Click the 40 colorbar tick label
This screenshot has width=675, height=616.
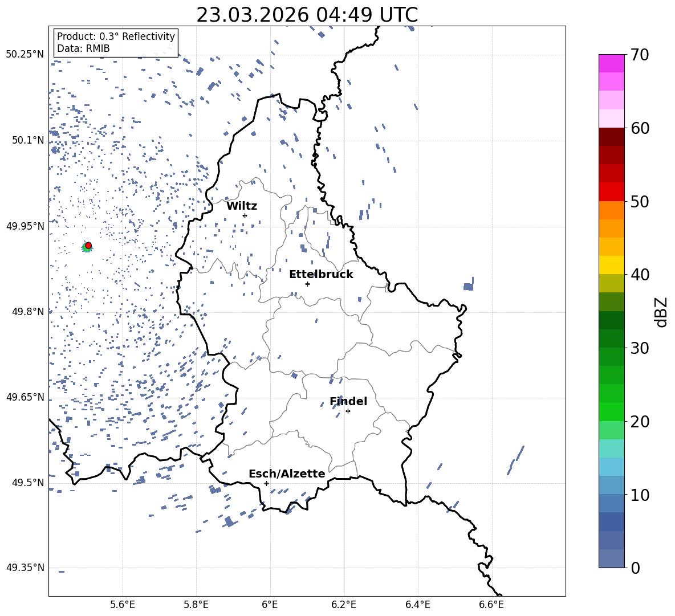(x=639, y=275)
